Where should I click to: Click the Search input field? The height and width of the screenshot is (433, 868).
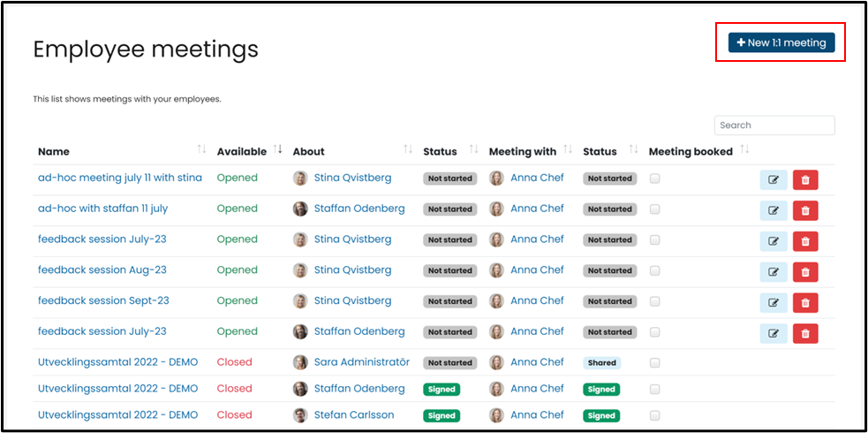(774, 125)
